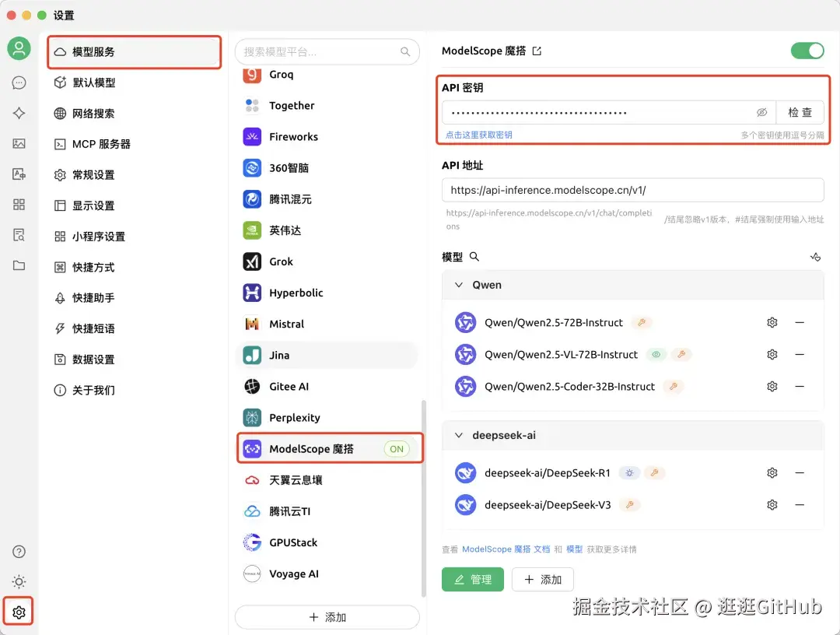Open the image gallery icon in sidebar
This screenshot has height=635, width=840.
click(19, 143)
